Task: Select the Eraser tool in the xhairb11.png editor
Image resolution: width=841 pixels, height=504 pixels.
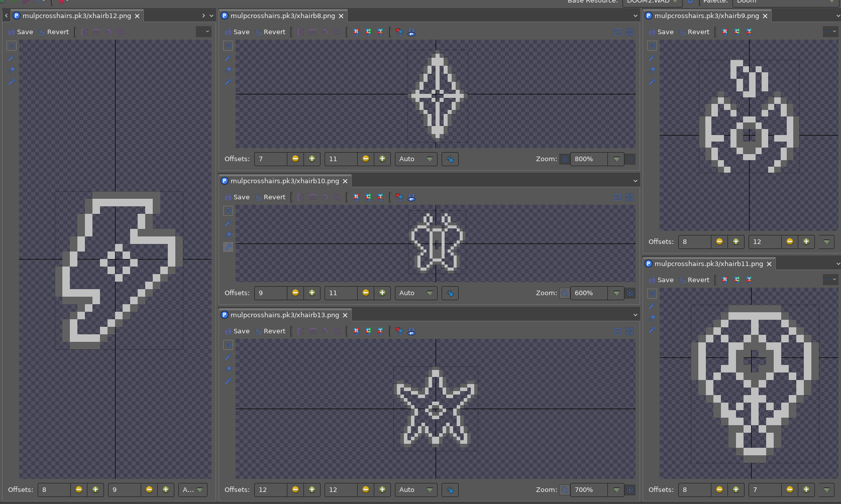Action: pos(652,318)
